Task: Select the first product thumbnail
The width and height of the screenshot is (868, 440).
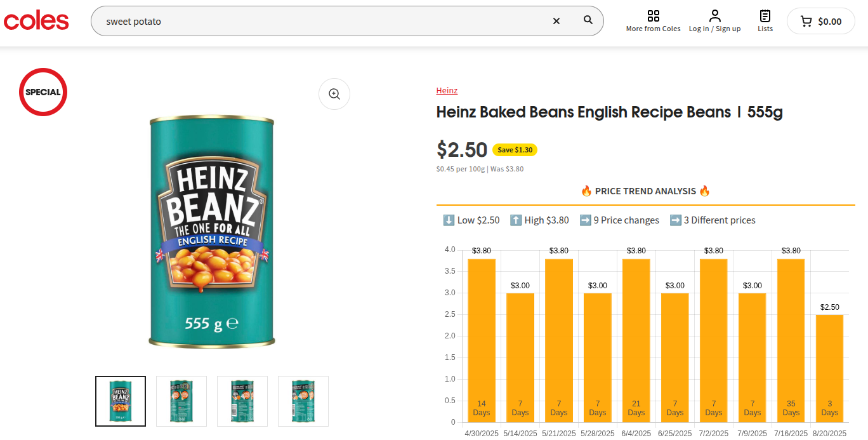Action: (x=121, y=401)
